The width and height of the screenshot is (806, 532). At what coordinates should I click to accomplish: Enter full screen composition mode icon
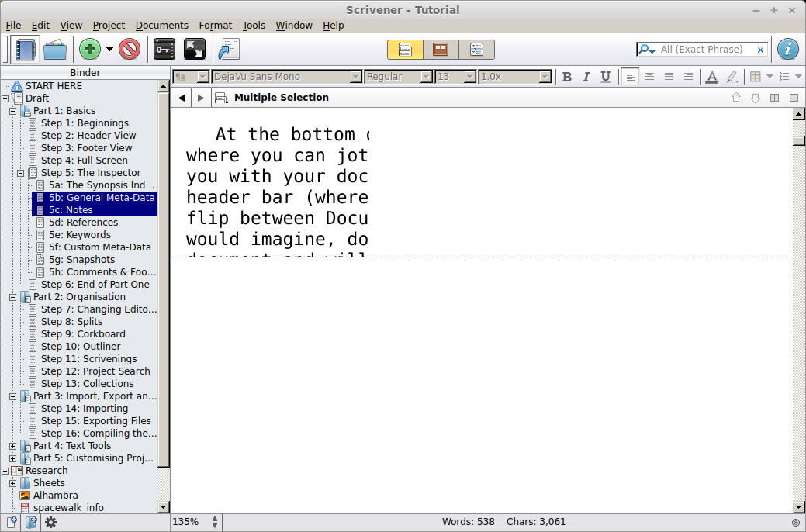pyautogui.click(x=195, y=50)
